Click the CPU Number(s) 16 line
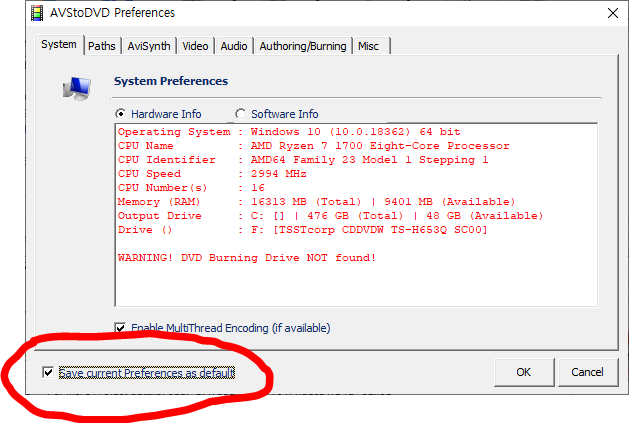 click(191, 188)
